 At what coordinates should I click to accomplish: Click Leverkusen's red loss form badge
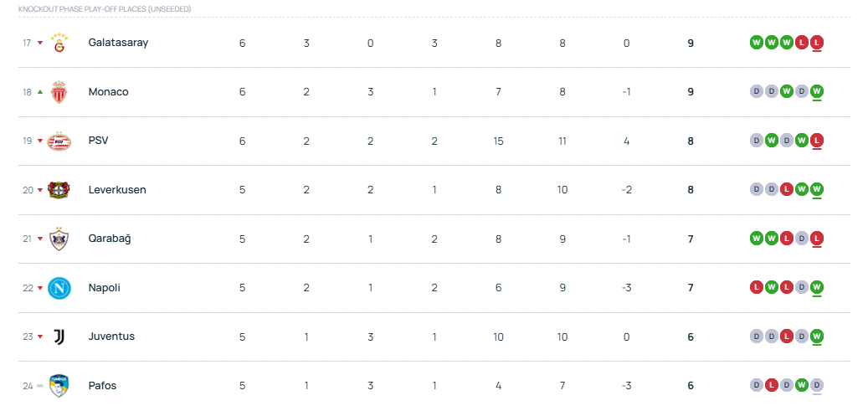pyautogui.click(x=787, y=189)
